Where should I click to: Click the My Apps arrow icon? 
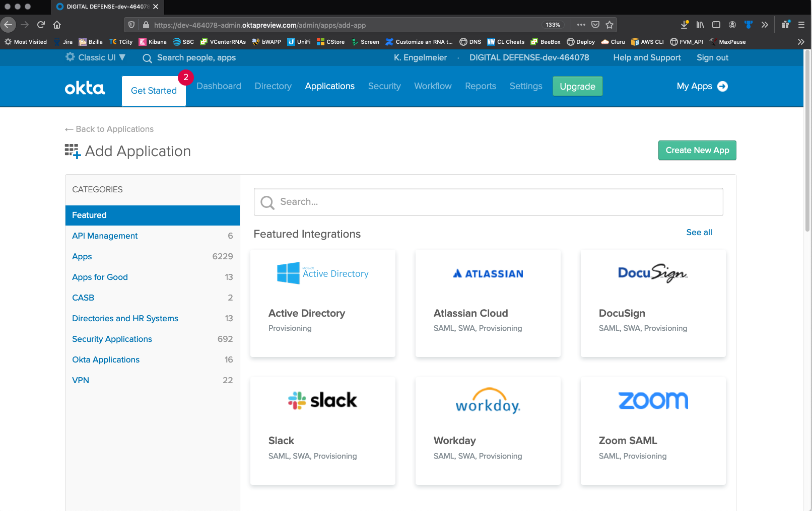pos(722,86)
